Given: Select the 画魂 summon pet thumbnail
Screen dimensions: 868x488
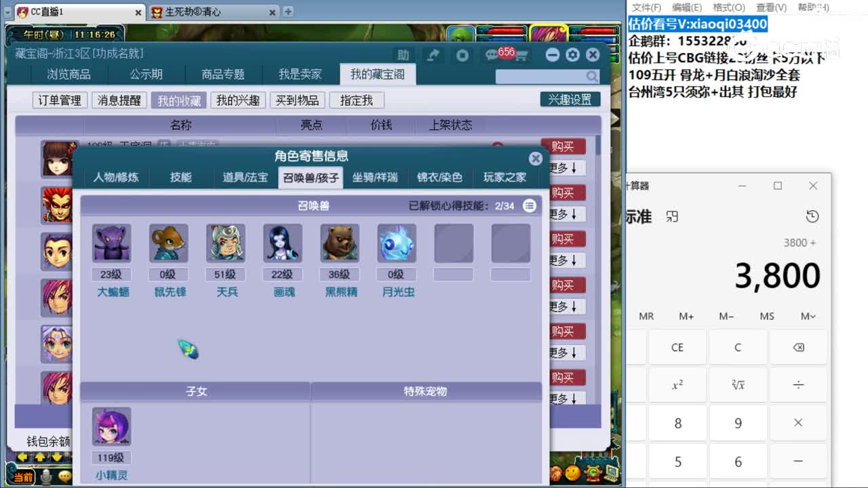Looking at the screenshot, I should 282,243.
